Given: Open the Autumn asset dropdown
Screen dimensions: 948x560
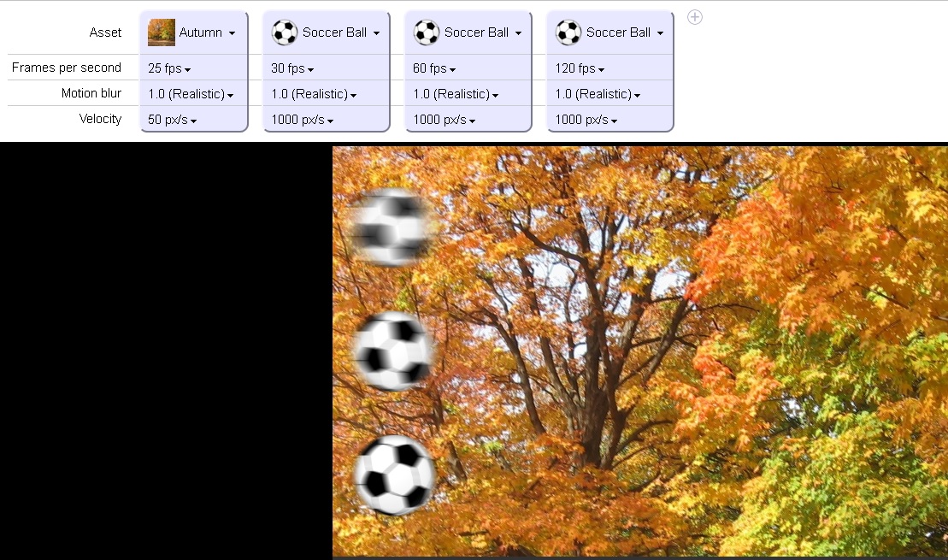Looking at the screenshot, I should pyautogui.click(x=192, y=32).
